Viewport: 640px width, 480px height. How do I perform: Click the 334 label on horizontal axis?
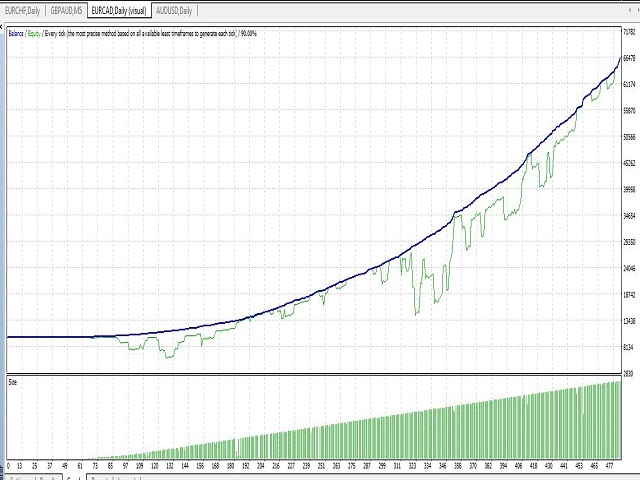coord(426,466)
